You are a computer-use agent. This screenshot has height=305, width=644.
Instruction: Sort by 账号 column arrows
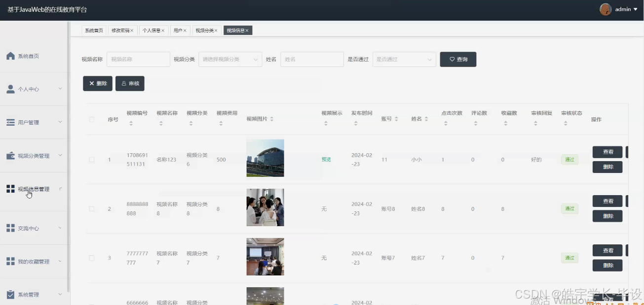(396, 119)
